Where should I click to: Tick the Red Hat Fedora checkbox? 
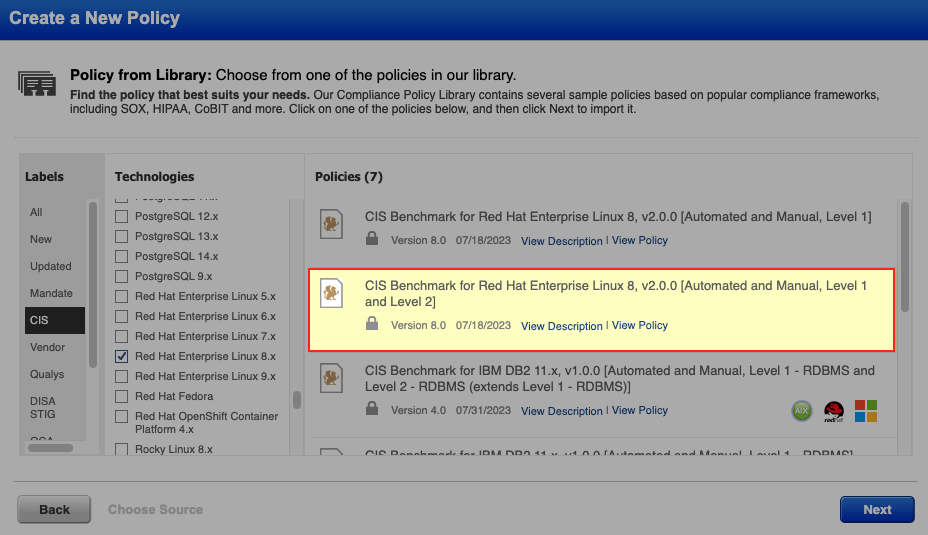pos(122,396)
